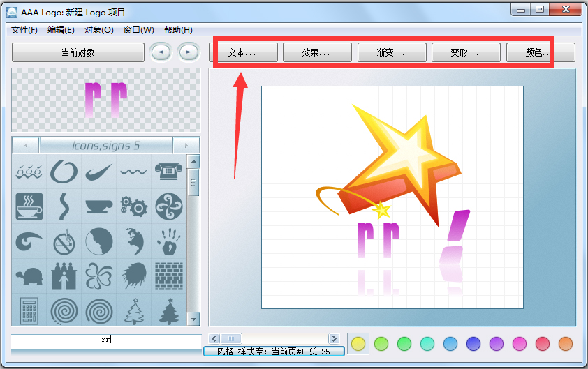
Task: Pick the handprint icon
Action: coord(168,241)
